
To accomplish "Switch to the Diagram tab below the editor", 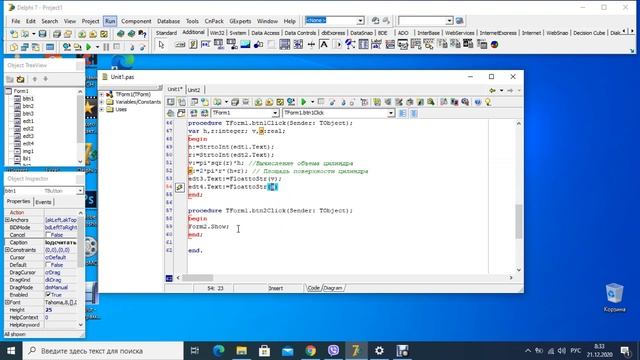I will (333, 288).
